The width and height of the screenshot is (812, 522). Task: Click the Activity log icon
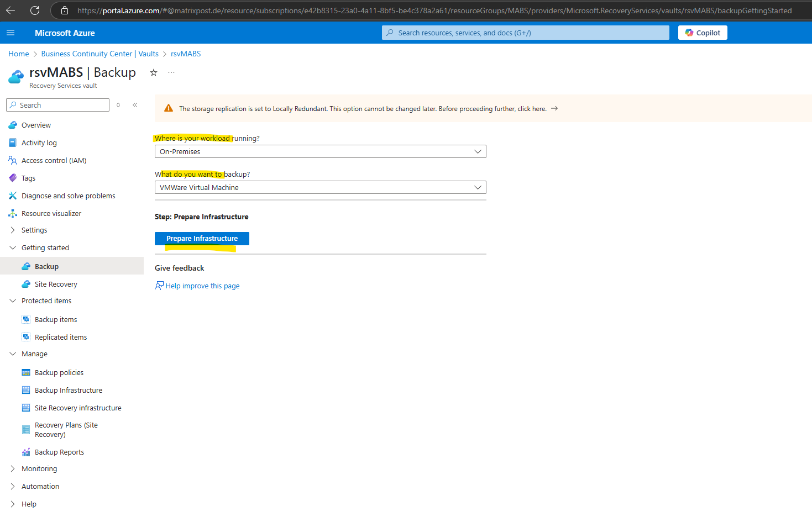13,143
